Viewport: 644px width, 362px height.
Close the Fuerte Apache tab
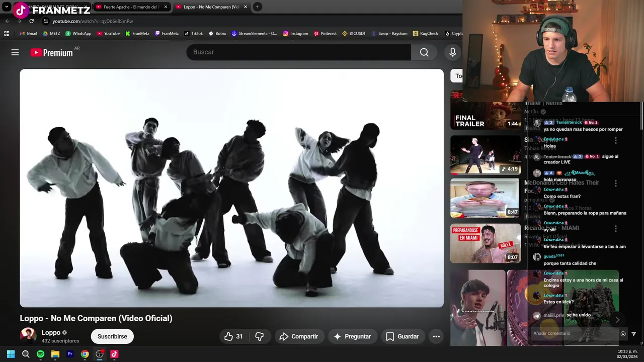point(166,7)
